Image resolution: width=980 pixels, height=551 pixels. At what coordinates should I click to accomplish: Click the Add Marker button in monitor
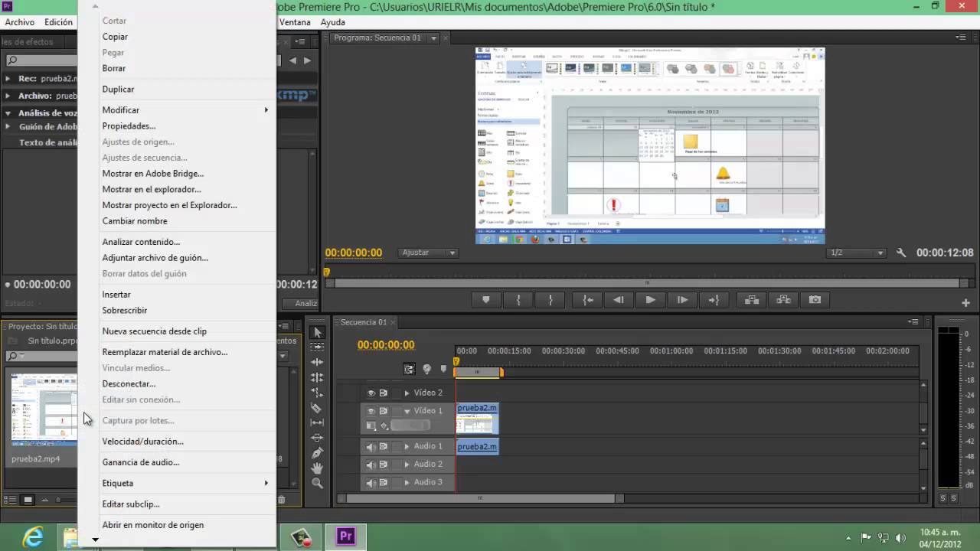pyautogui.click(x=485, y=300)
